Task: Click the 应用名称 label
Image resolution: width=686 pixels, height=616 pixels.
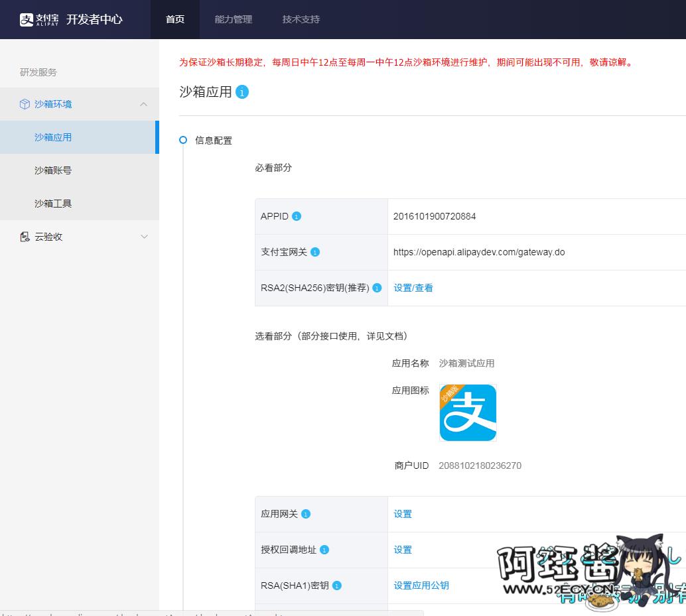Action: [x=411, y=363]
